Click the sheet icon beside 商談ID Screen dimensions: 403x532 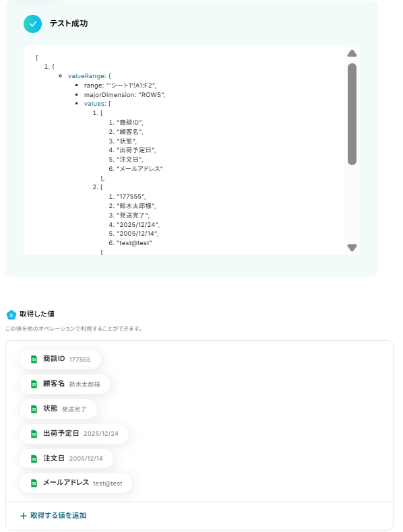click(34, 360)
